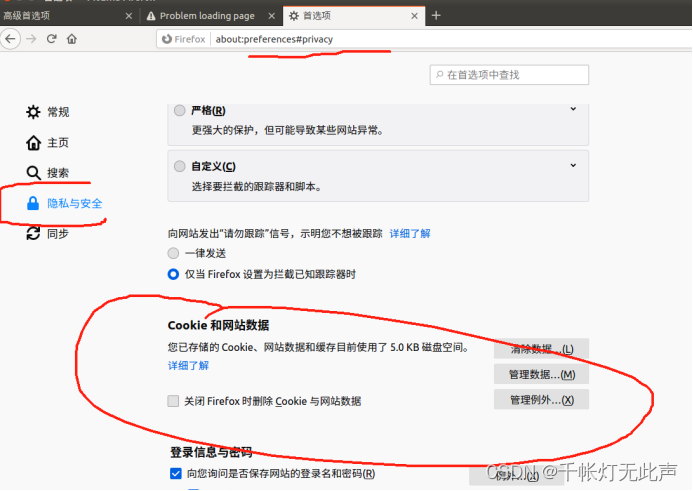Close the Problem loading page tab
Viewport: 693px width, 491px height.
pos(271,16)
